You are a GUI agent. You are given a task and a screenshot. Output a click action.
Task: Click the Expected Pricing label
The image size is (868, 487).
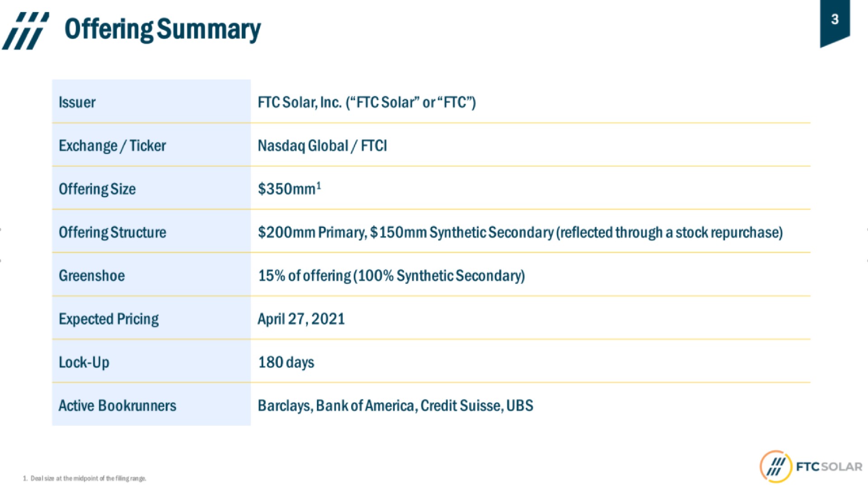coord(108,319)
